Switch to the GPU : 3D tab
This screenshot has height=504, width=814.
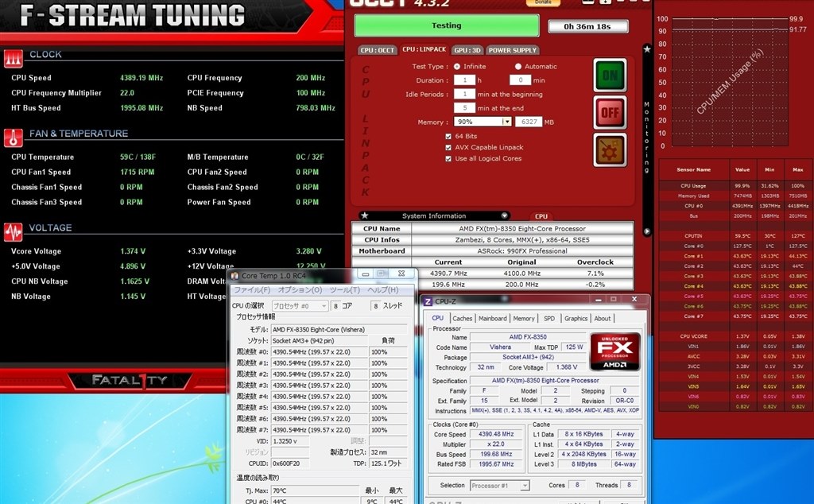(x=467, y=50)
